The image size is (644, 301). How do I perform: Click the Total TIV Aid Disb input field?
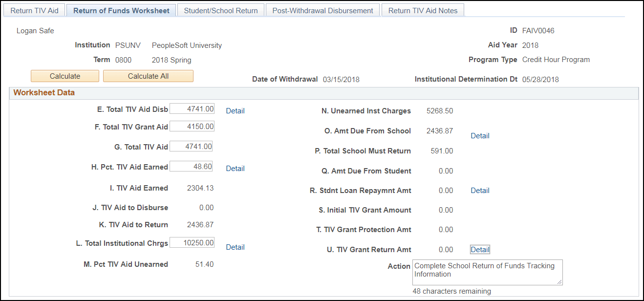(x=192, y=108)
